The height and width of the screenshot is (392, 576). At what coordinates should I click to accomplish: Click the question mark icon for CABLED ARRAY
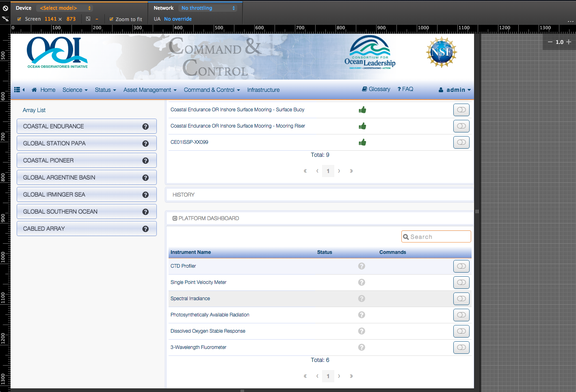click(145, 229)
